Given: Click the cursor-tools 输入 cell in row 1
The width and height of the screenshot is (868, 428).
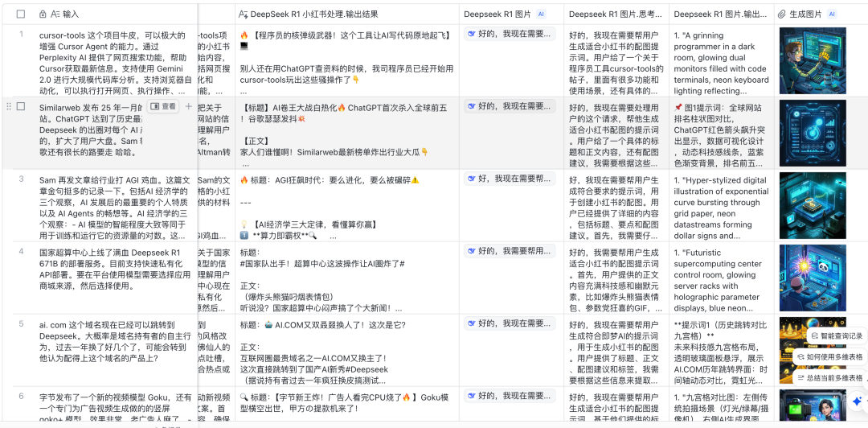Looking at the screenshot, I should [x=115, y=61].
